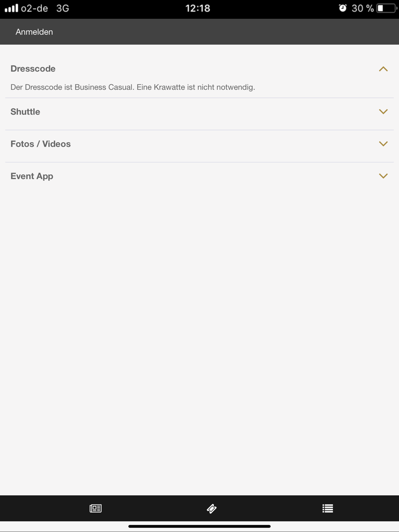Tap the Anmelden login button
The image size is (399, 532).
(x=34, y=32)
